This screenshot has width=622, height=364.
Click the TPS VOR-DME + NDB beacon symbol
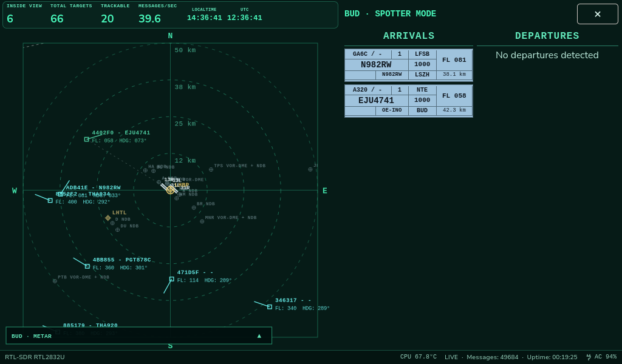click(x=211, y=169)
